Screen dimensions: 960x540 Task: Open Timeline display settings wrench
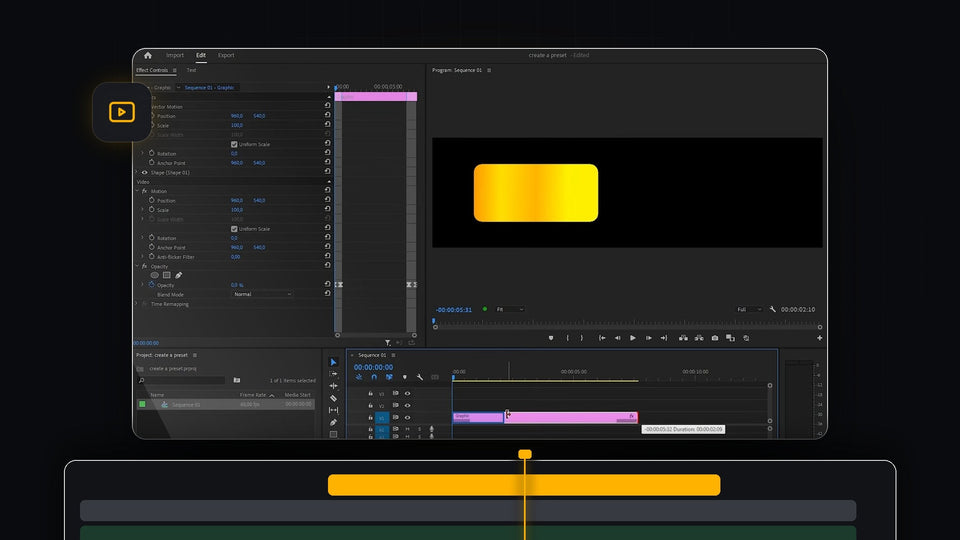click(419, 377)
